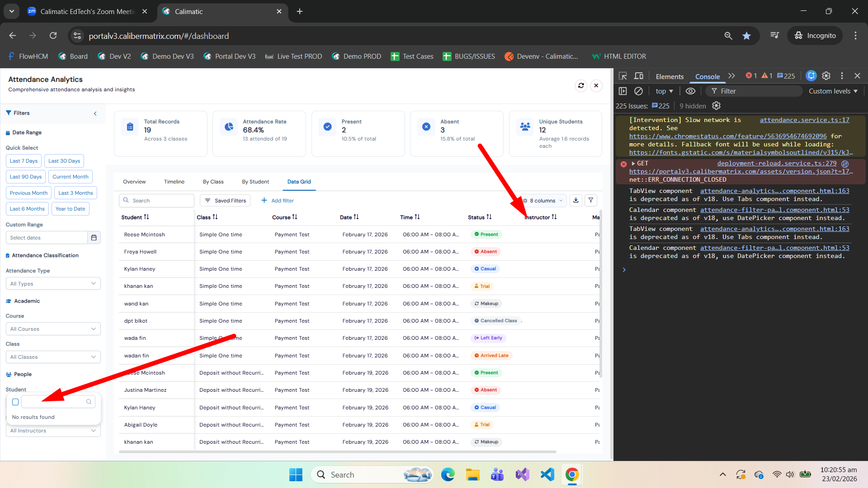Sort by the Student column arrows
This screenshot has width=868, height=488.
[x=146, y=217]
